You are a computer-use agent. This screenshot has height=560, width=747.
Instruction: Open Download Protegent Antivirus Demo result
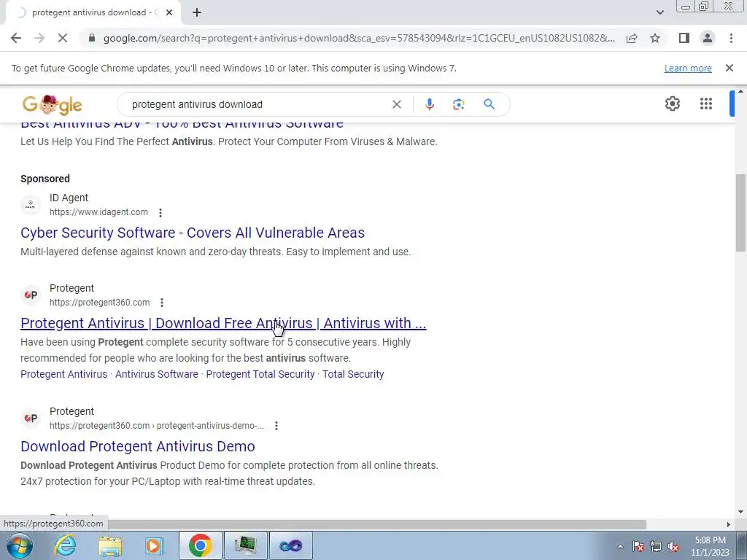click(x=138, y=446)
